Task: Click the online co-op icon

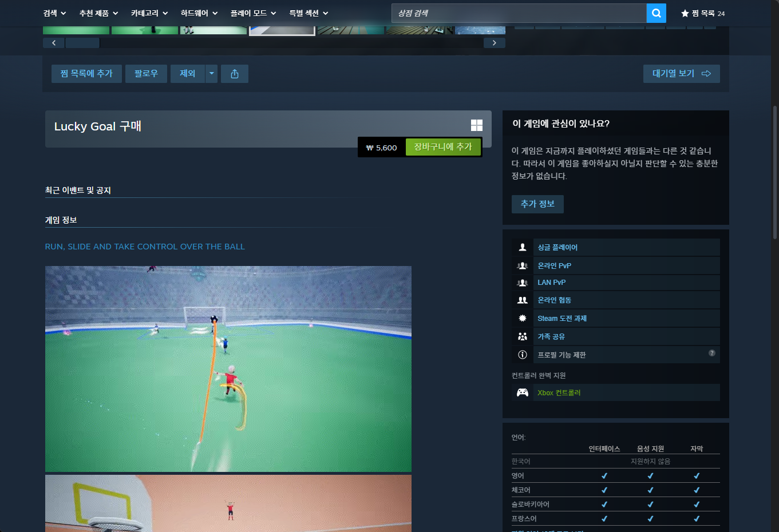Action: click(x=523, y=300)
